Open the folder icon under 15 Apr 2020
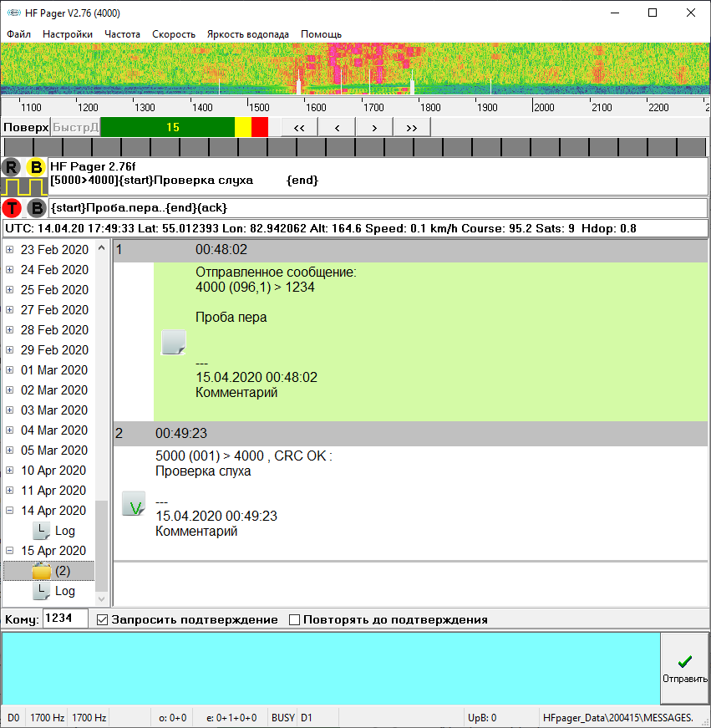 tap(42, 571)
